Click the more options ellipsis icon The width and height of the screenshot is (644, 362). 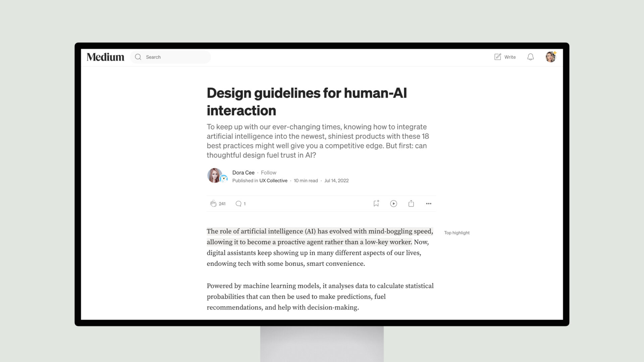[x=428, y=203]
